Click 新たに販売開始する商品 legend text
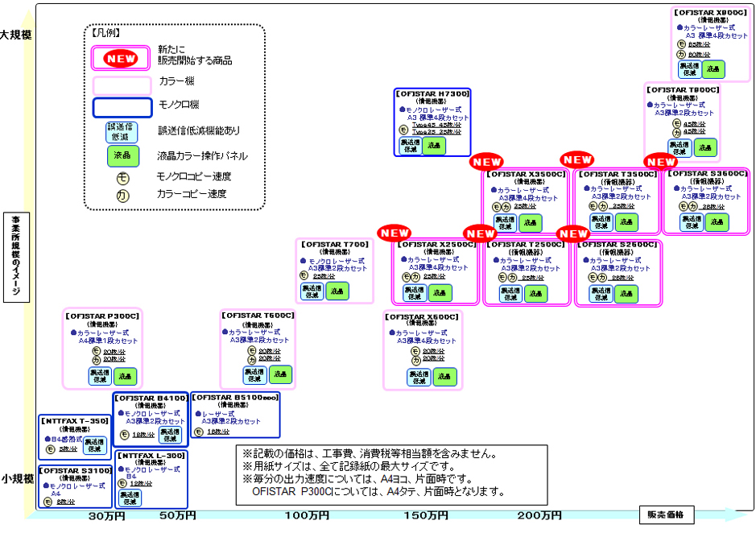The width and height of the screenshot is (756, 537). (x=195, y=55)
